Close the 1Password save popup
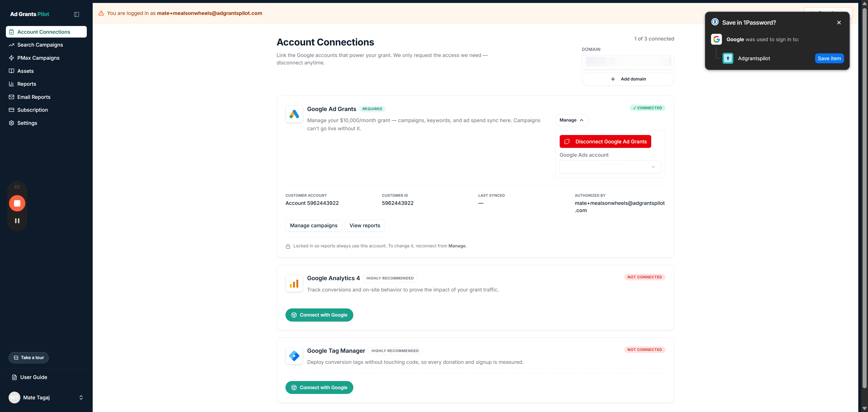868x412 pixels. [x=839, y=23]
